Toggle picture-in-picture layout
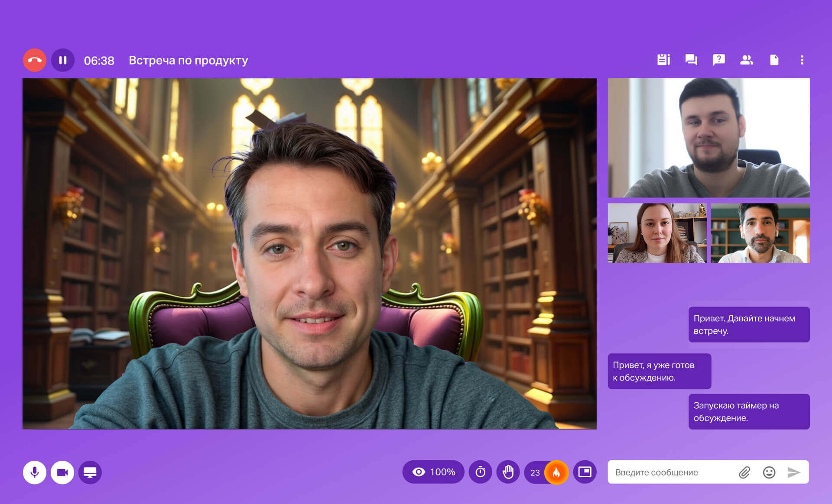 pos(585,472)
